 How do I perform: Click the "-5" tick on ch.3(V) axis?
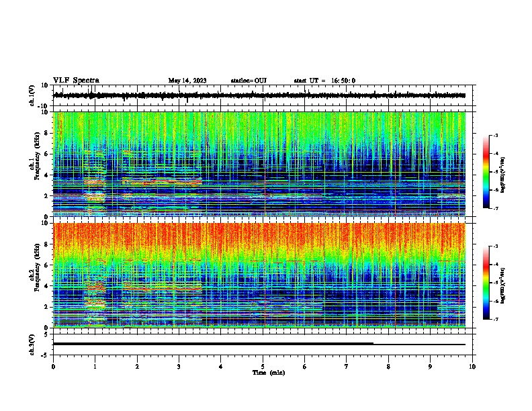(45, 355)
